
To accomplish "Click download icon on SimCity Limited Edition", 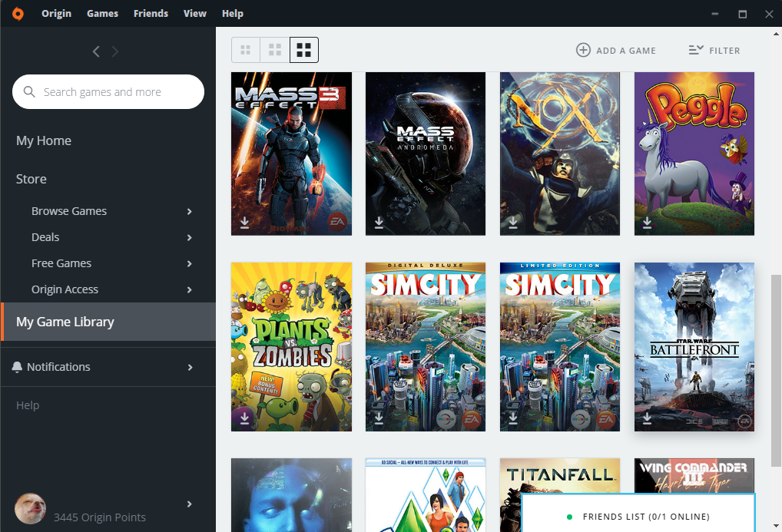I will click(x=513, y=418).
